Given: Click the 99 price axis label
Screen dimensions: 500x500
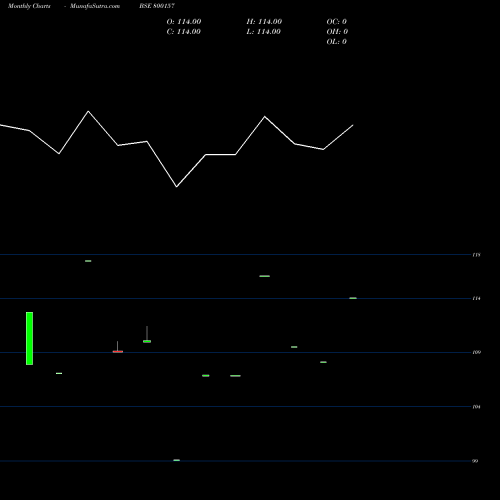Looking at the screenshot, I should 475,461.
